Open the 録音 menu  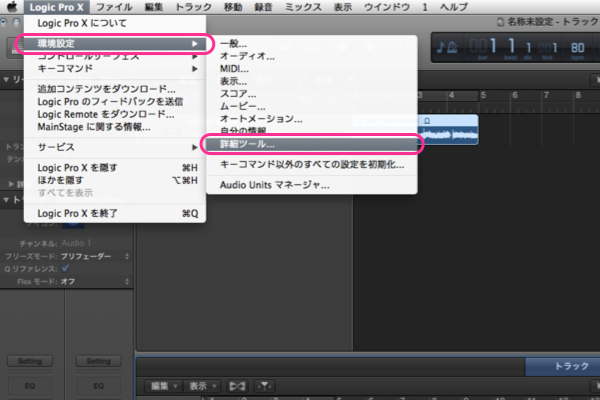click(x=263, y=7)
